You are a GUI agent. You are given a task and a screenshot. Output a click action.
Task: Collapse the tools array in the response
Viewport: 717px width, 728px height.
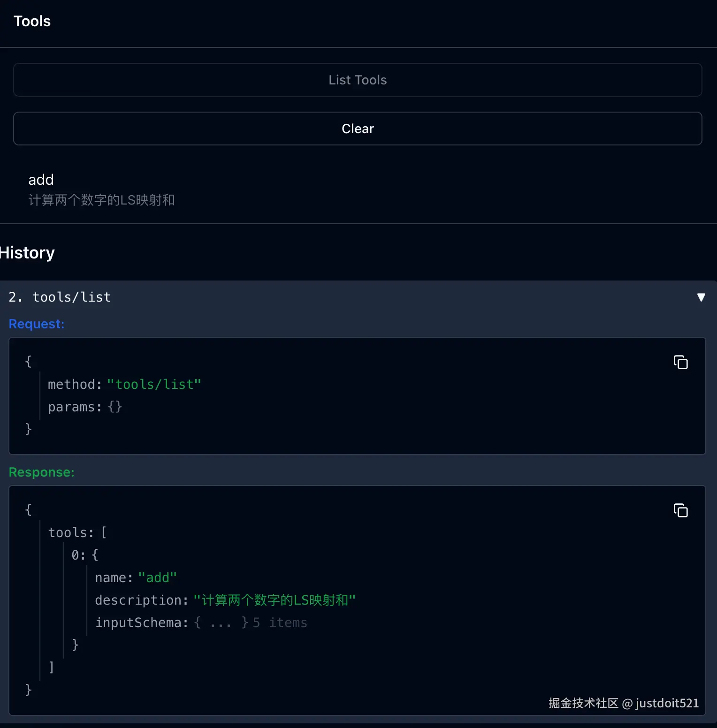pyautogui.click(x=71, y=533)
